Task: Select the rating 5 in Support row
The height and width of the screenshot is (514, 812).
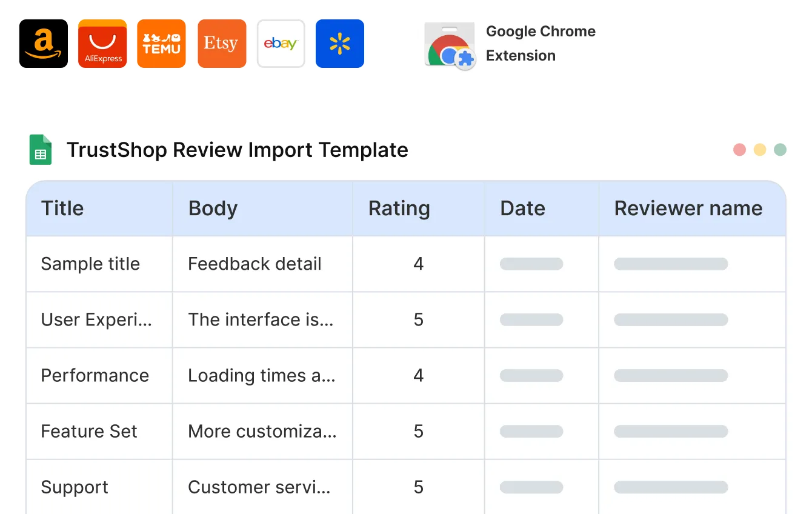Action: [x=419, y=487]
